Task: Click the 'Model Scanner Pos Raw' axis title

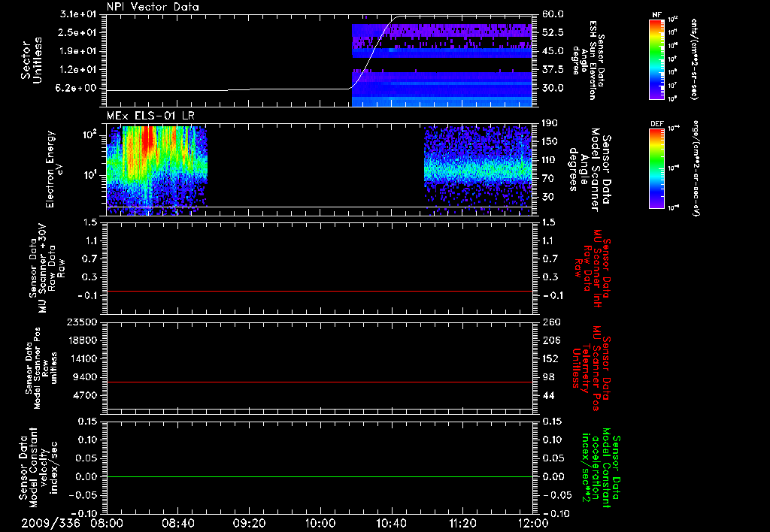Action: (41, 368)
